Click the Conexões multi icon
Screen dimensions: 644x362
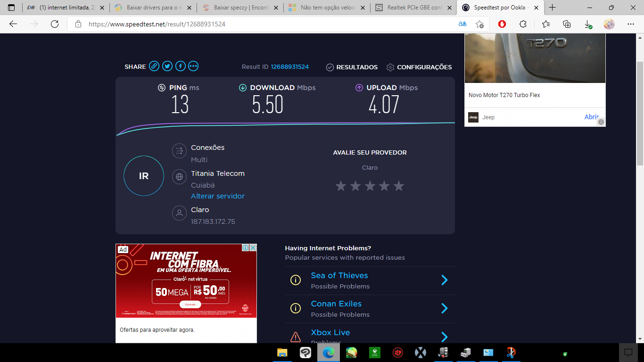tap(179, 151)
